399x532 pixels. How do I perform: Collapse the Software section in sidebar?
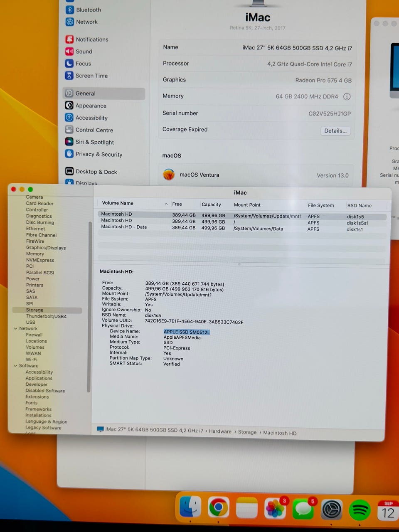point(15,366)
